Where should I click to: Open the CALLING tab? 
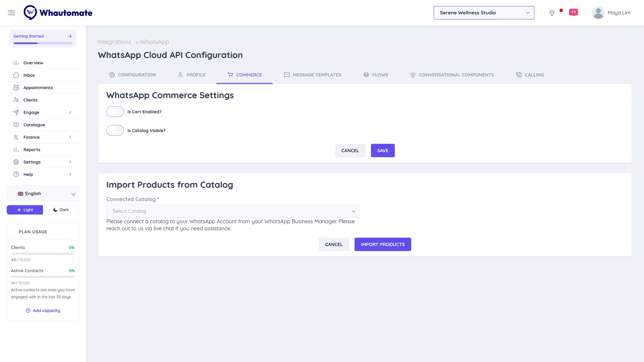[x=530, y=75]
